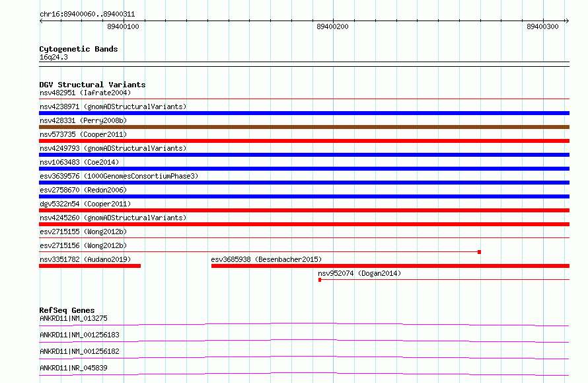Click the red bar of dgv5322n54
This screenshot has height=383, width=588.
[x=304, y=210]
